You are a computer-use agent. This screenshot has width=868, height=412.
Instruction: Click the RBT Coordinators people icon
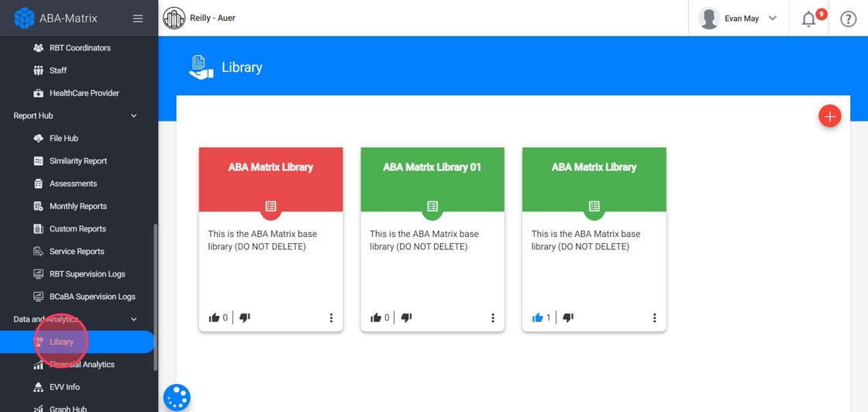tap(38, 47)
